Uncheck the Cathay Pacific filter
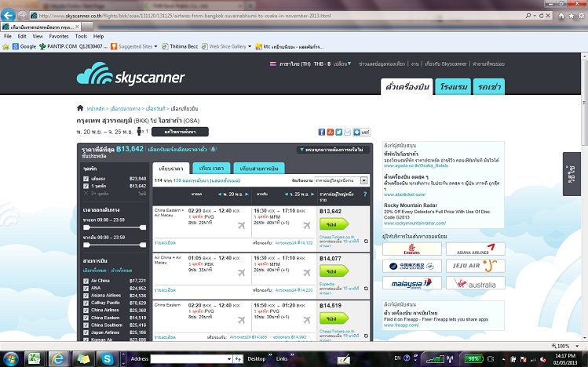 pyautogui.click(x=86, y=303)
